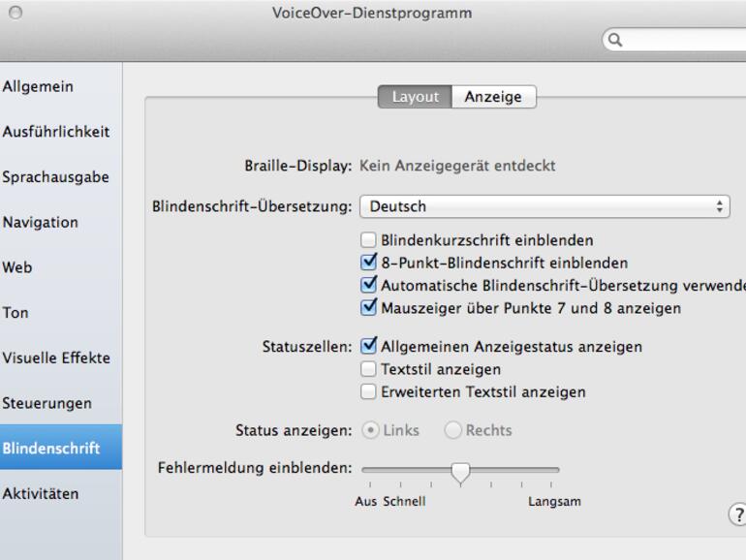
Task: Enable Blindenkurzschrift einblenden checkbox
Action: coord(368,240)
